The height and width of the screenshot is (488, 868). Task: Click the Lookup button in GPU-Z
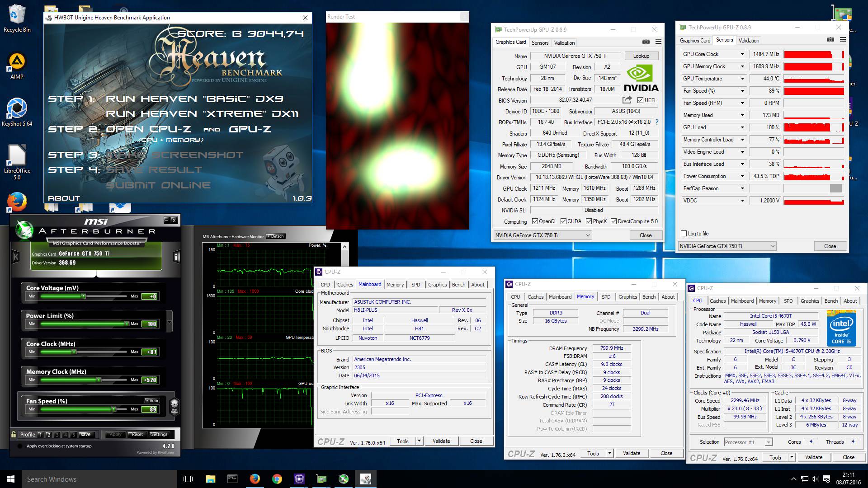pyautogui.click(x=641, y=56)
